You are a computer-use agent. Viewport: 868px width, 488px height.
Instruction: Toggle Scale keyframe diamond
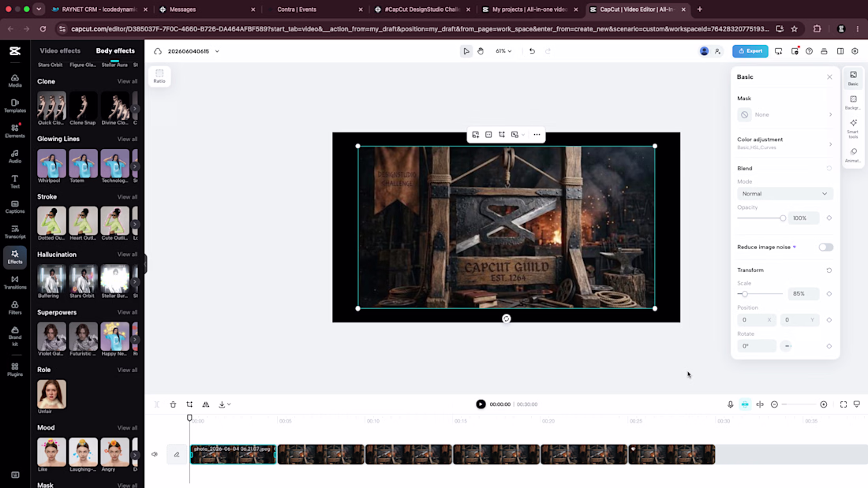[829, 294]
